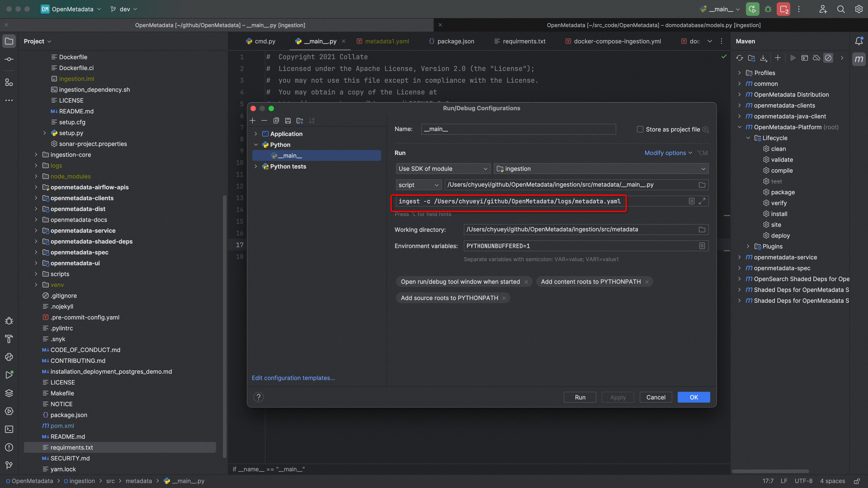Open the Git tool window icon
This screenshot has width=868, height=488.
pyautogui.click(x=9, y=465)
